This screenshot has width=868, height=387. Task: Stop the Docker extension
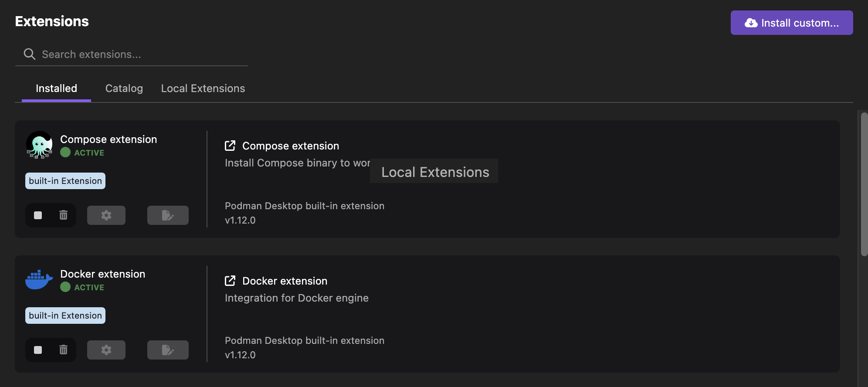(38, 350)
